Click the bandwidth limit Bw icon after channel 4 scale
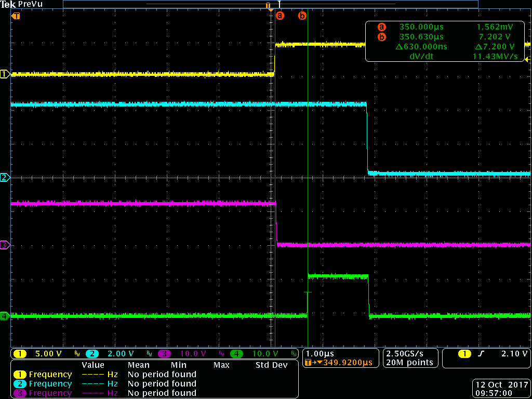The width and height of the screenshot is (532, 399). 294,354
